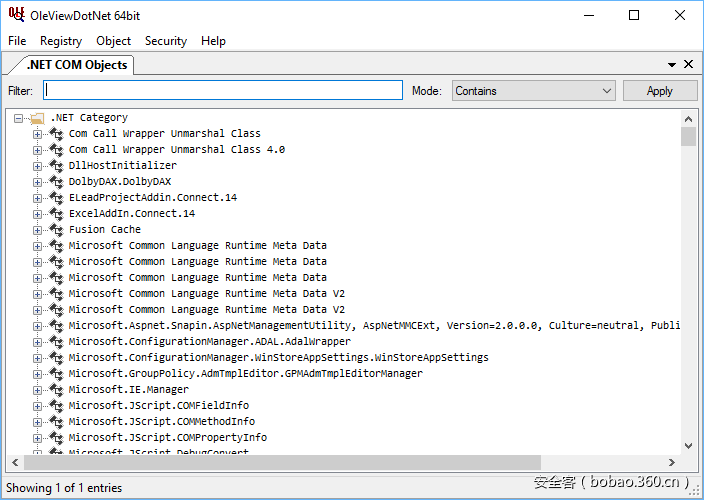Expand the Microsoft.JScript.COMMethodInfo node

click(38, 422)
